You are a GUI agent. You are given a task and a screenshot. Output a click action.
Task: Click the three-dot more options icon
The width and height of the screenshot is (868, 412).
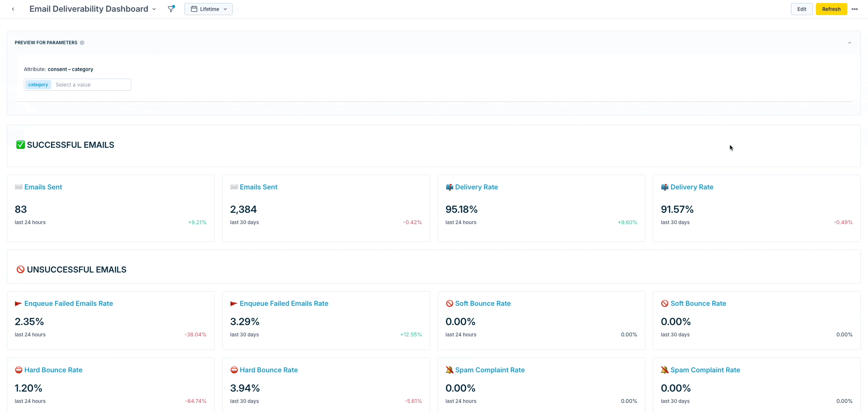click(x=855, y=9)
